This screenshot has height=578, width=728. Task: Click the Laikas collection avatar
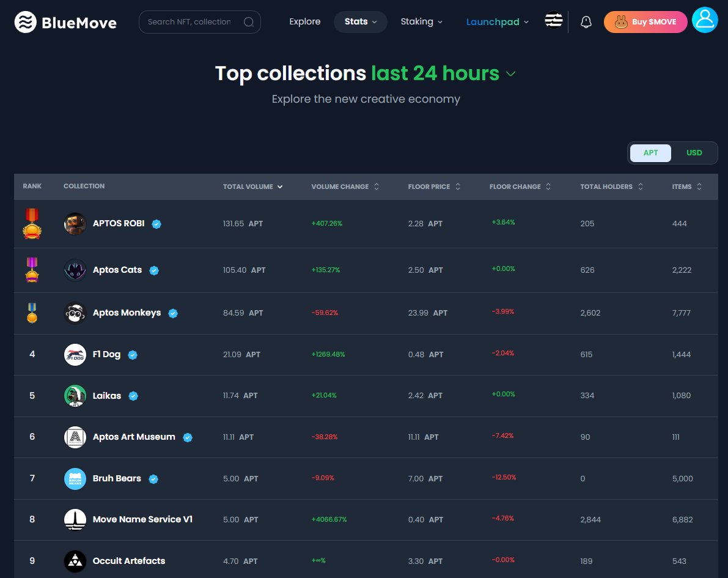(75, 396)
